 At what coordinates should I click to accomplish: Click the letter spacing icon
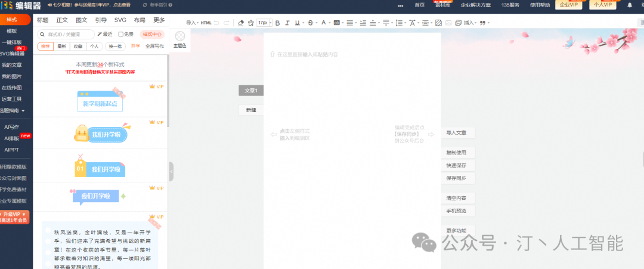point(411,23)
